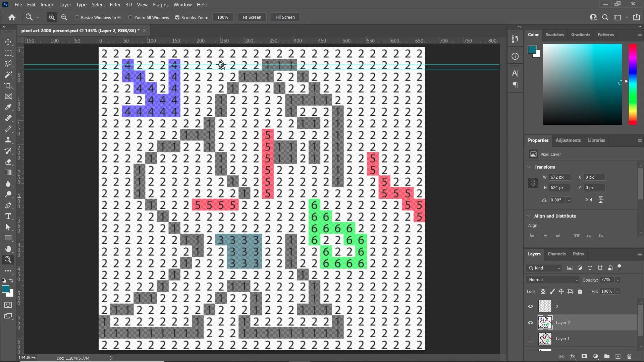Switch to the Channels tab

556,254
